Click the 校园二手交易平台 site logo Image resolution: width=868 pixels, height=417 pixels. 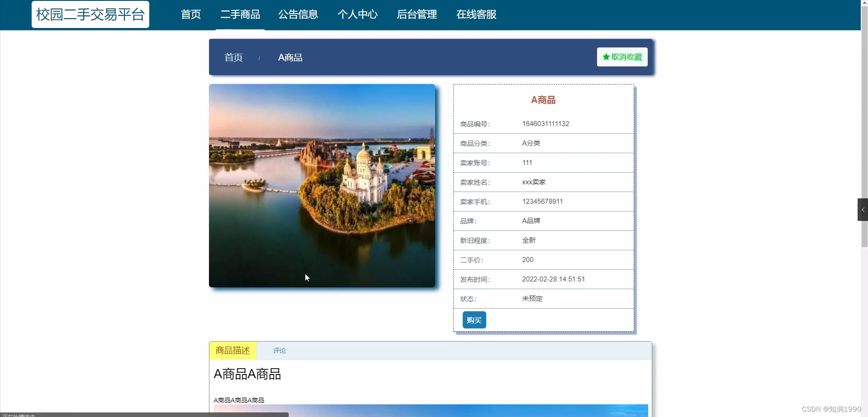tap(90, 14)
